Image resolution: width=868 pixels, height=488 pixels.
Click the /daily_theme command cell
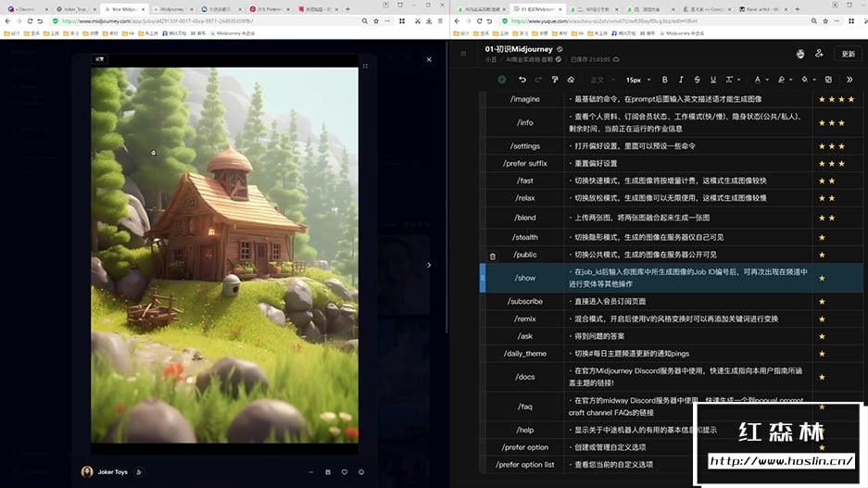click(525, 354)
